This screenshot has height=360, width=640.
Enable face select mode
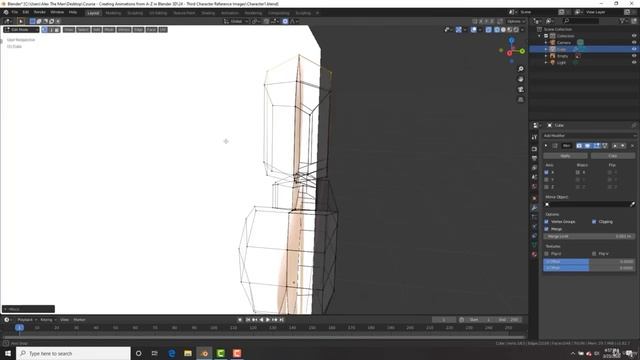click(57, 30)
